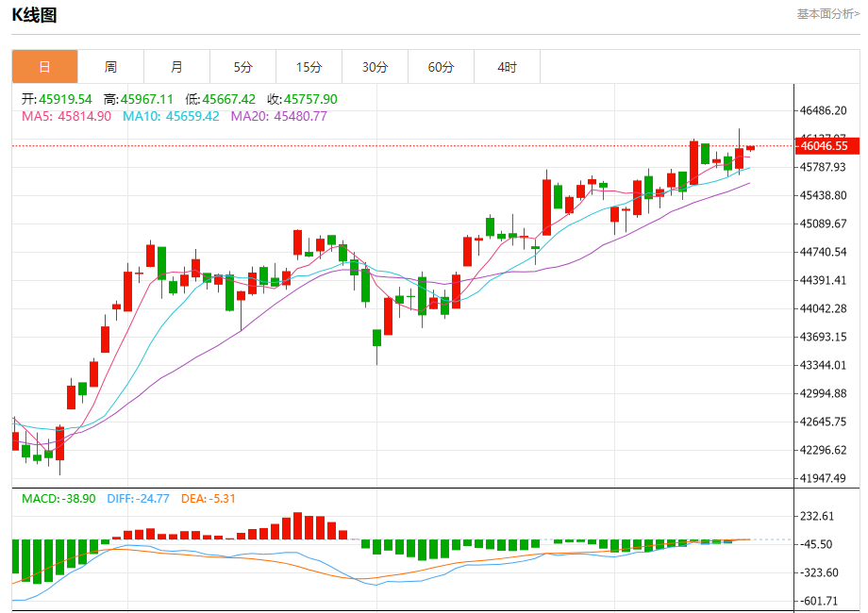
Task: Click the 46486.20 price axis label
Action: (823, 110)
